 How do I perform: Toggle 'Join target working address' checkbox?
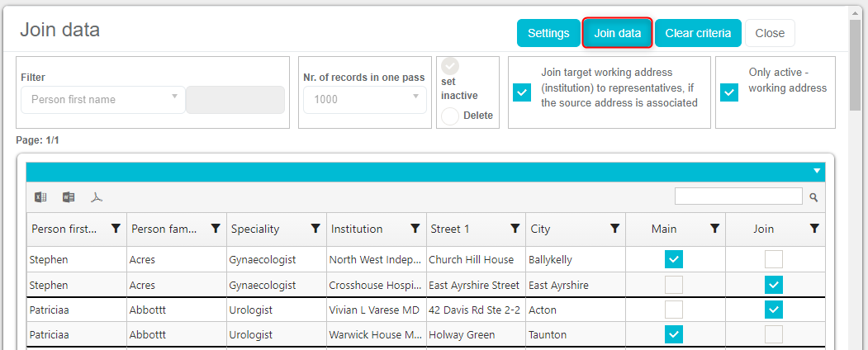click(522, 92)
